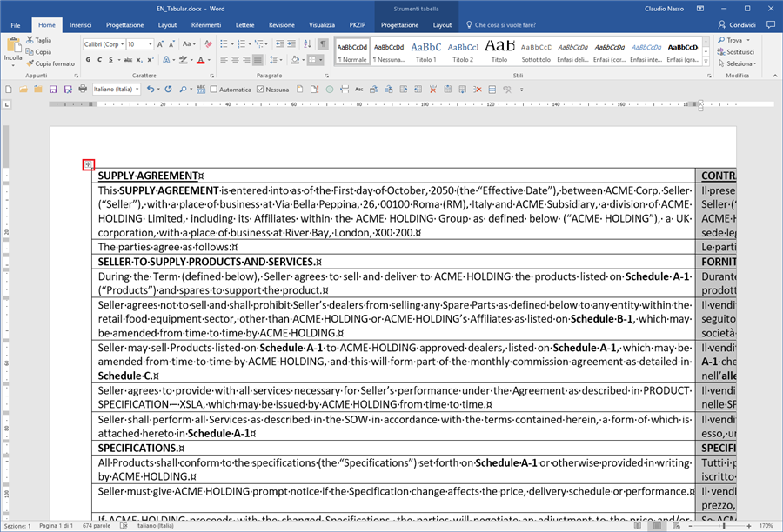Apply the Sottotitolo style
The image size is (783, 532).
pos(536,51)
